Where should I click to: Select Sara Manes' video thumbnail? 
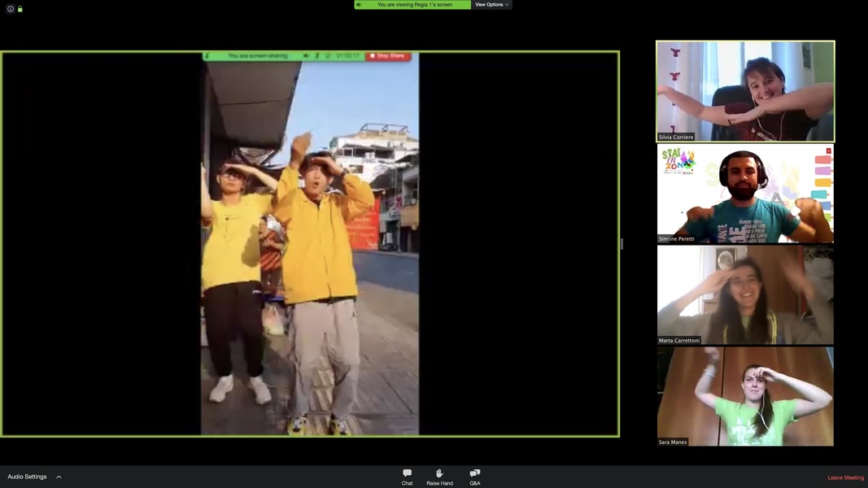[x=745, y=397]
